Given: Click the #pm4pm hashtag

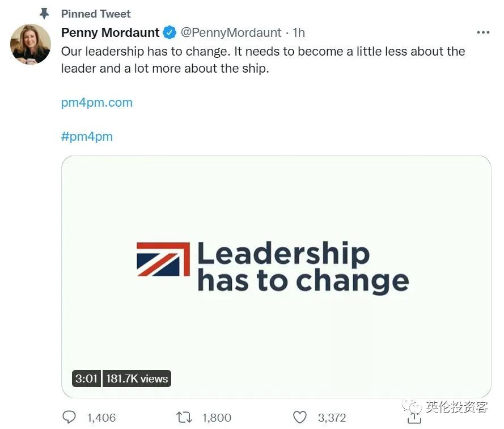Looking at the screenshot, I should [x=87, y=136].
